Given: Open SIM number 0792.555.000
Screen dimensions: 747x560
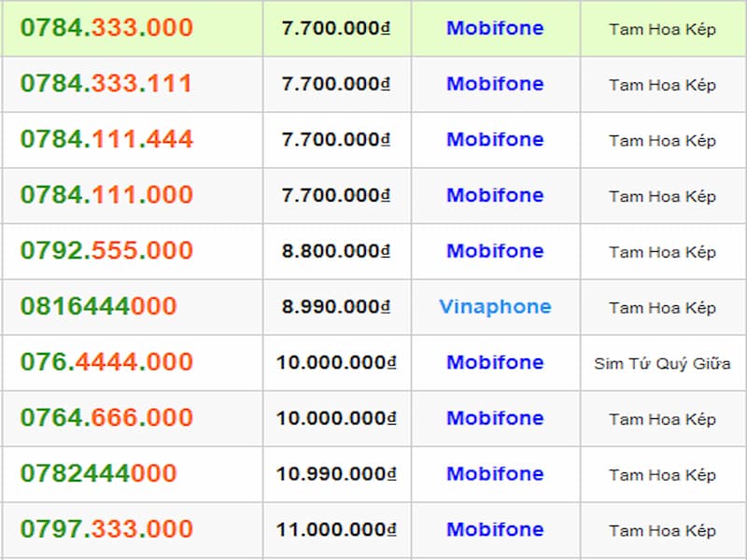Looking at the screenshot, I should click(x=106, y=250).
